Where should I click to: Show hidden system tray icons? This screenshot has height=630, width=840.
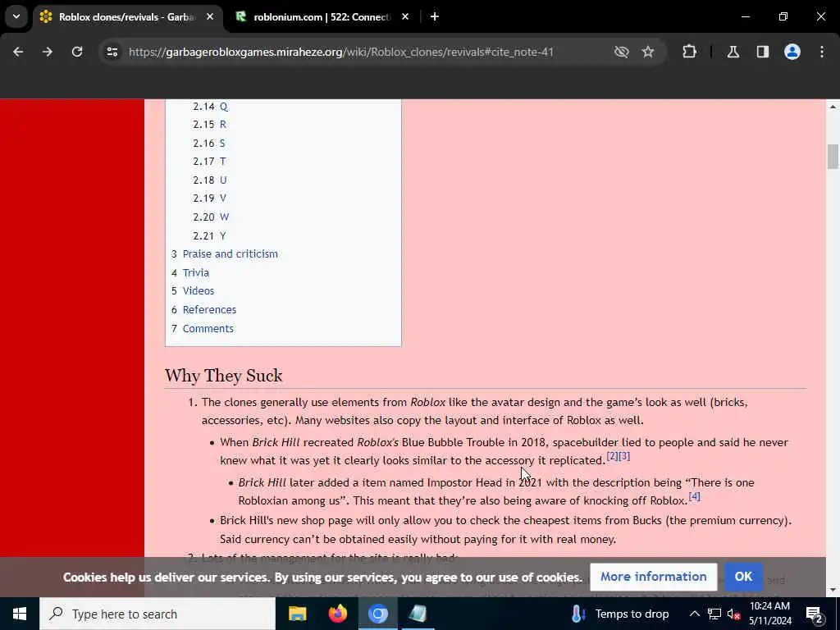coord(694,614)
